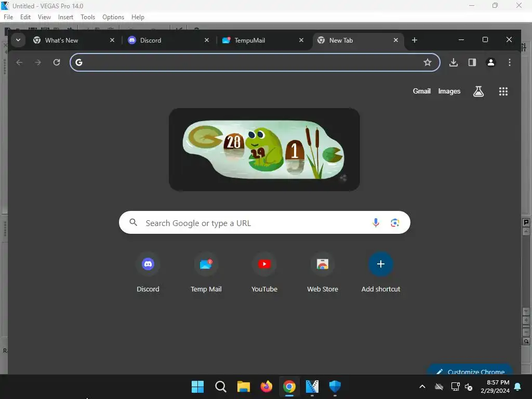Show hidden system tray icons
532x399 pixels.
pyautogui.click(x=422, y=387)
